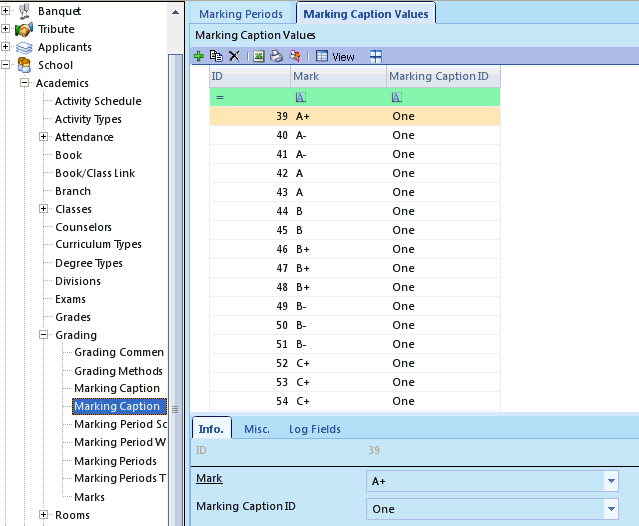This screenshot has width=639, height=526.
Task: Open Marking Periods in the tree
Action: (x=115, y=461)
